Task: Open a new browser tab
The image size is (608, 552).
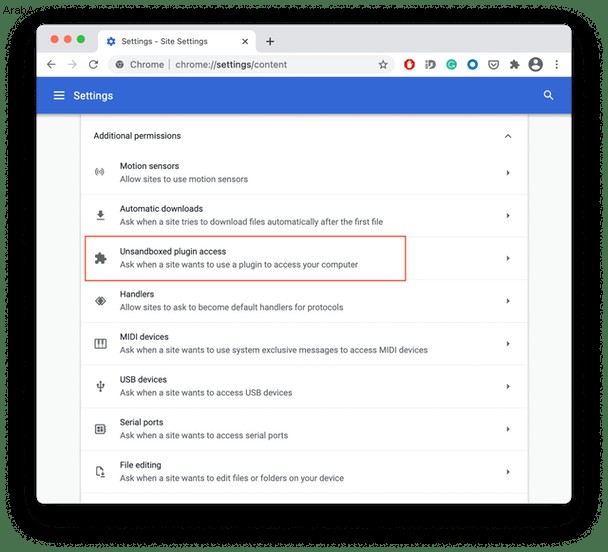Action: [x=270, y=41]
